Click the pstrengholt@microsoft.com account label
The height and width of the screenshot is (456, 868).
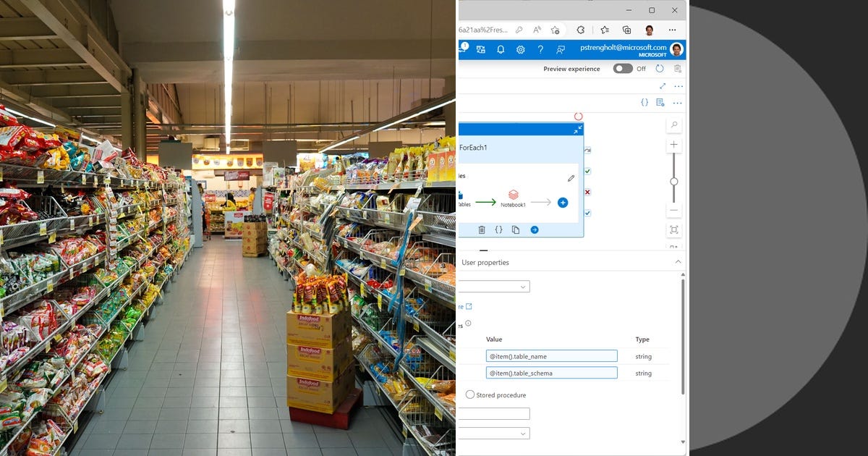coord(623,47)
